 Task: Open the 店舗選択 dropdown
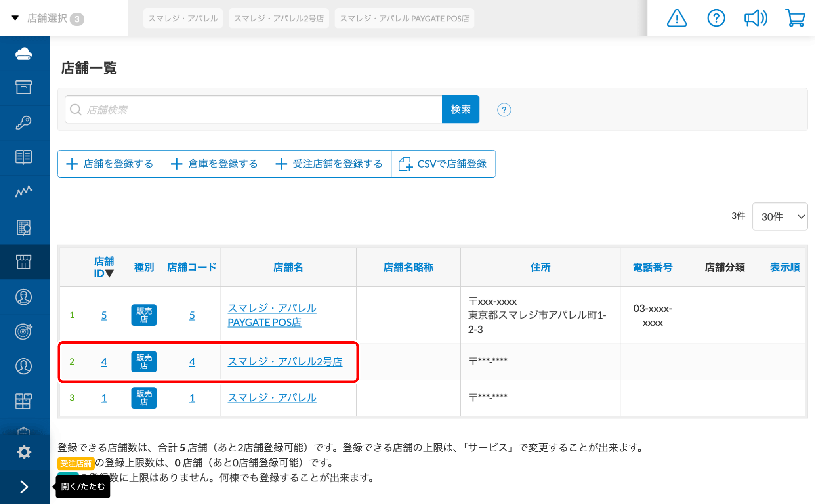[x=48, y=18]
